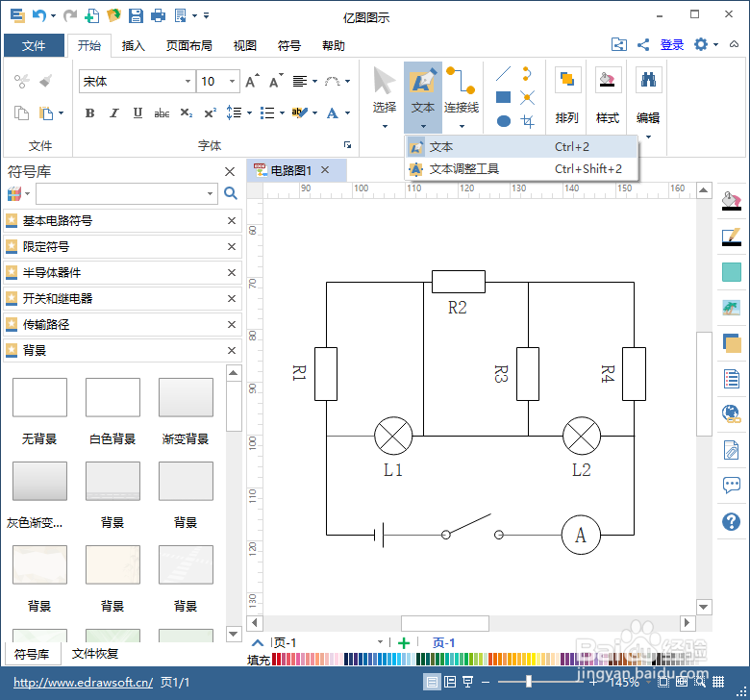Click the Undo arrow icon
The height and width of the screenshot is (700, 750).
(39, 15)
